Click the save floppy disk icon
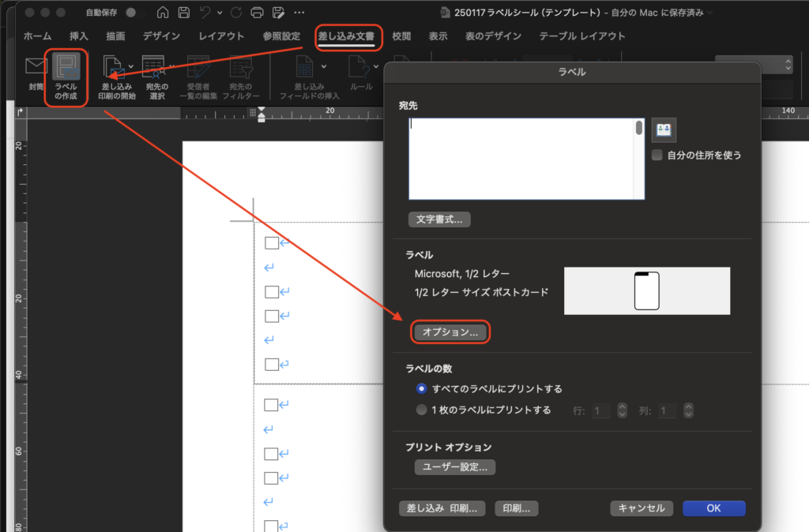 183,13
